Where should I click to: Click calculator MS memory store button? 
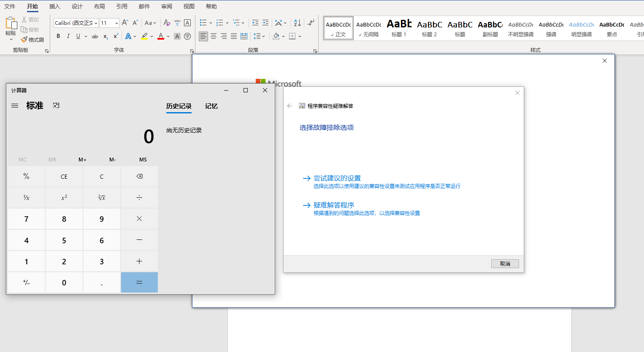143,159
